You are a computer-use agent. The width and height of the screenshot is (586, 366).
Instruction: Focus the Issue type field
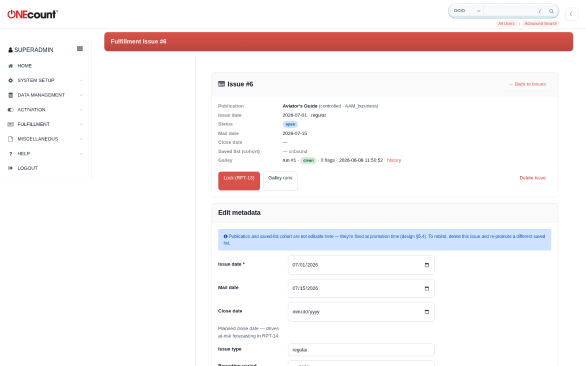[x=361, y=350]
